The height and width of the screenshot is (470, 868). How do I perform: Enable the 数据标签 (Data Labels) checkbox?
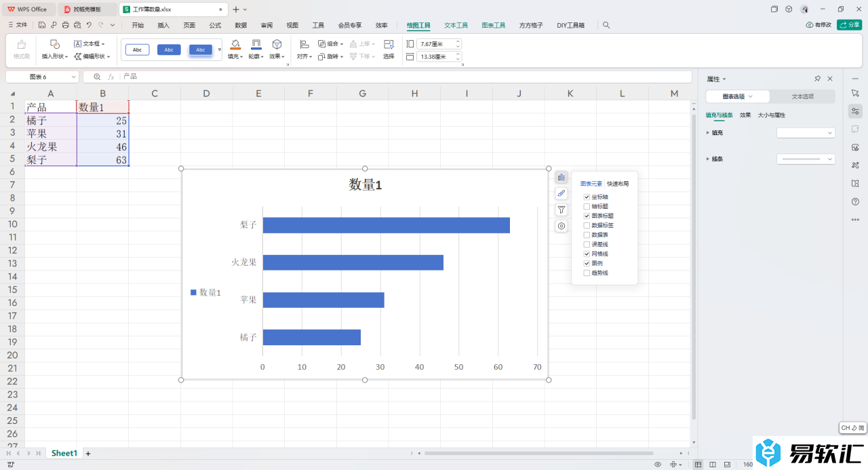tap(587, 225)
